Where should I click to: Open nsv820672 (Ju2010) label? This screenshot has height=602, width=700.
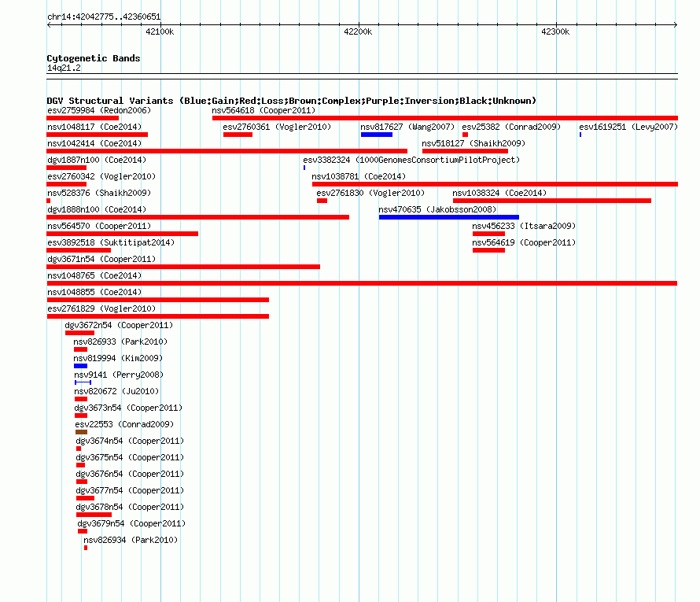(116, 391)
